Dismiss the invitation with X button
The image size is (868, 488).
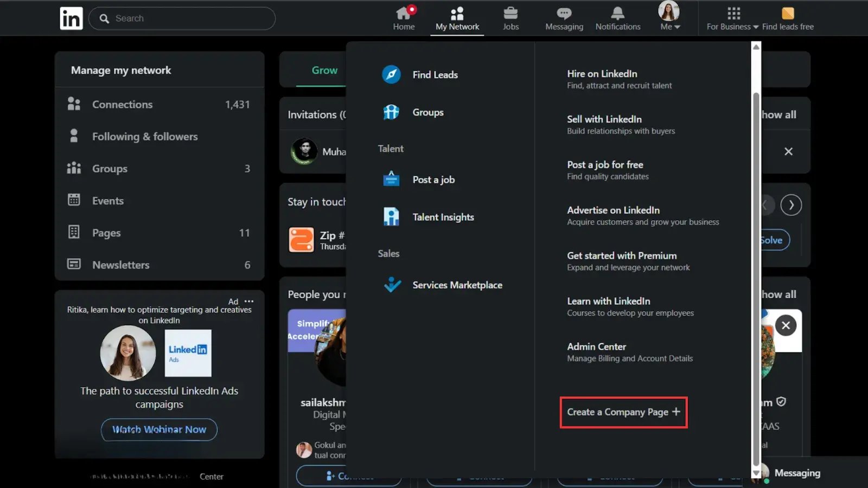tap(788, 151)
